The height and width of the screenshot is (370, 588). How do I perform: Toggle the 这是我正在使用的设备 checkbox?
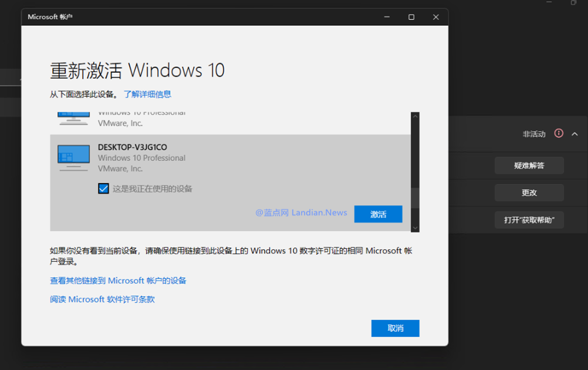click(103, 189)
